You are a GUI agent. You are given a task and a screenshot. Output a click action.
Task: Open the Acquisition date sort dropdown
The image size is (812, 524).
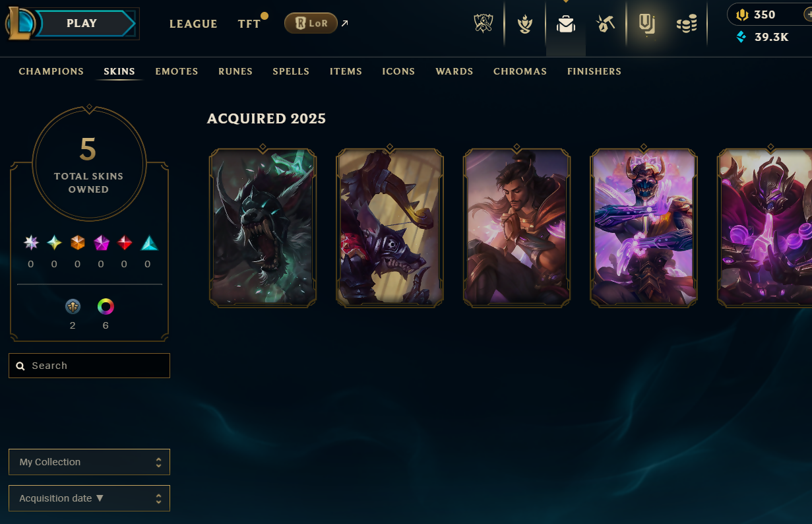click(89, 498)
